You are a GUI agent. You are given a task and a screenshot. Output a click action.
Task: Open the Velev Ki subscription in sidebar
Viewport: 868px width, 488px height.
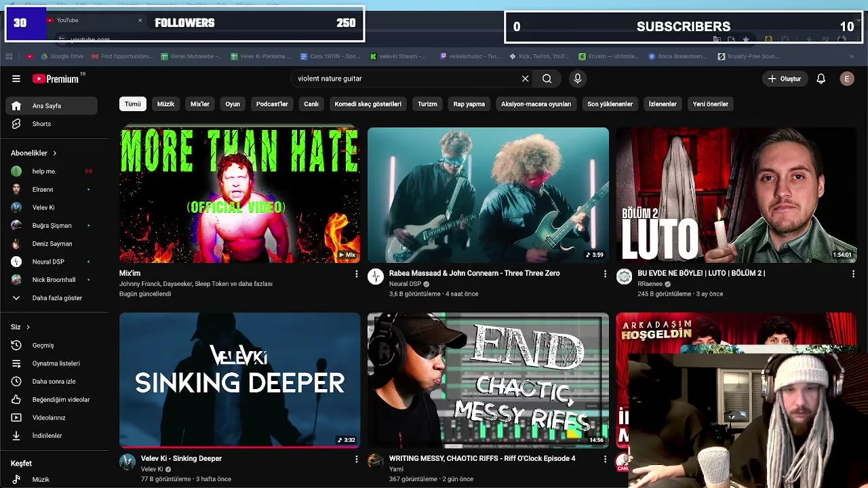click(52, 207)
